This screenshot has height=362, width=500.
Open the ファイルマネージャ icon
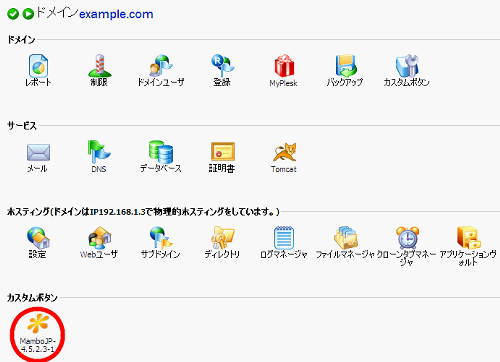tap(346, 238)
